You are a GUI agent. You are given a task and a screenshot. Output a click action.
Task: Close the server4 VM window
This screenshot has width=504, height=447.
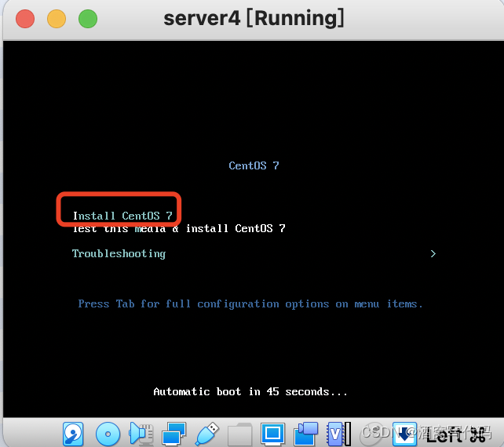point(25,19)
